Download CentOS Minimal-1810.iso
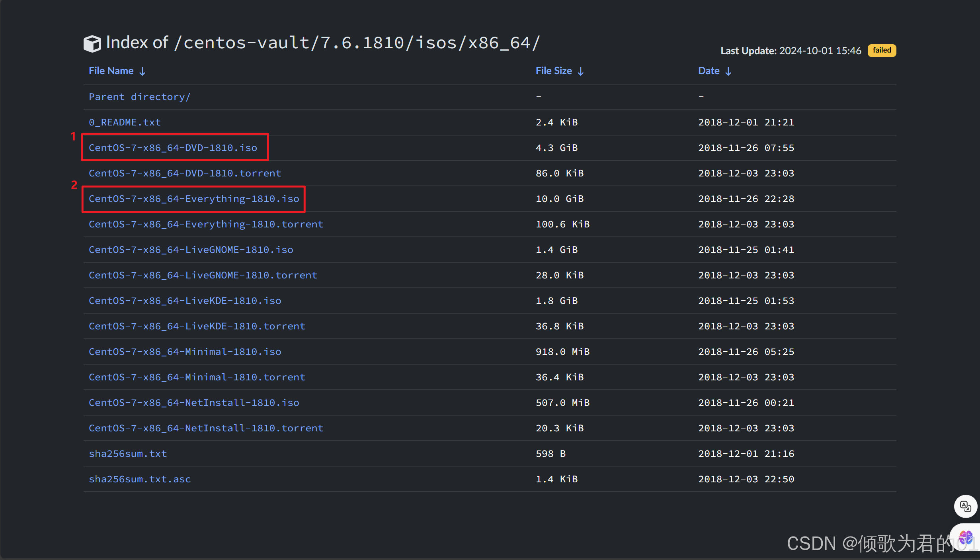This screenshot has width=980, height=560. 185,352
